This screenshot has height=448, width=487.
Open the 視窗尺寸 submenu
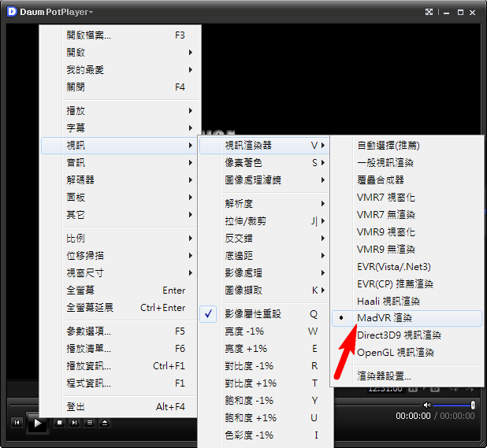119,273
